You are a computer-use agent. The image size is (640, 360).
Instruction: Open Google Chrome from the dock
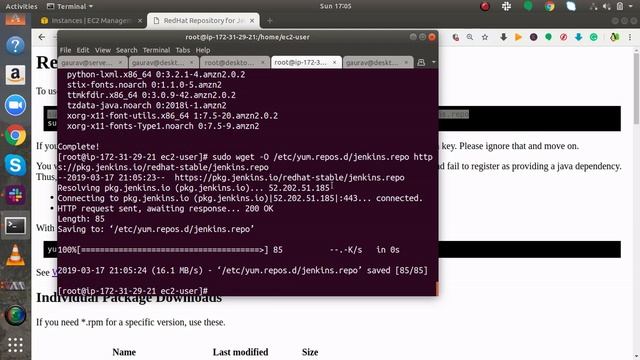(x=15, y=135)
